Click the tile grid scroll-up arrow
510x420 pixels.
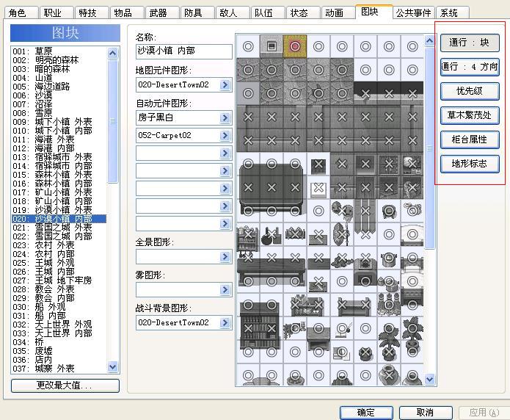coord(430,41)
